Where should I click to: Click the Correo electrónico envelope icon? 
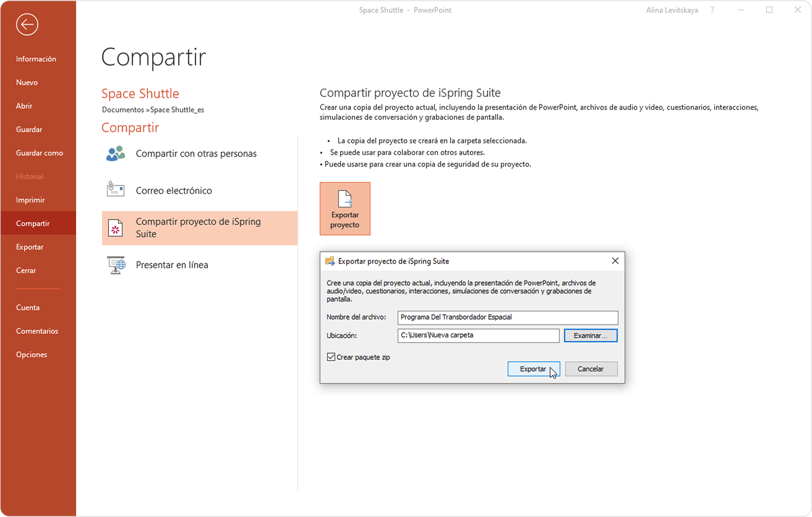pos(116,189)
